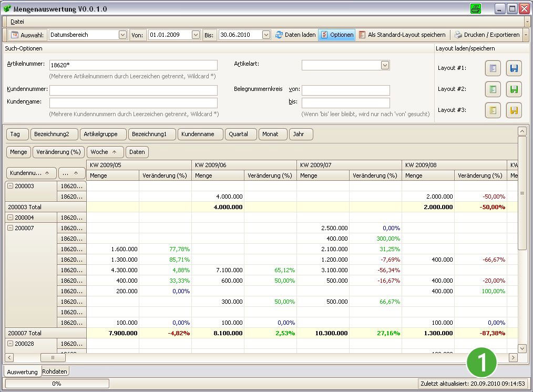Click the KW 2009/06 column header
This screenshot has height=392, width=533.
(244, 165)
